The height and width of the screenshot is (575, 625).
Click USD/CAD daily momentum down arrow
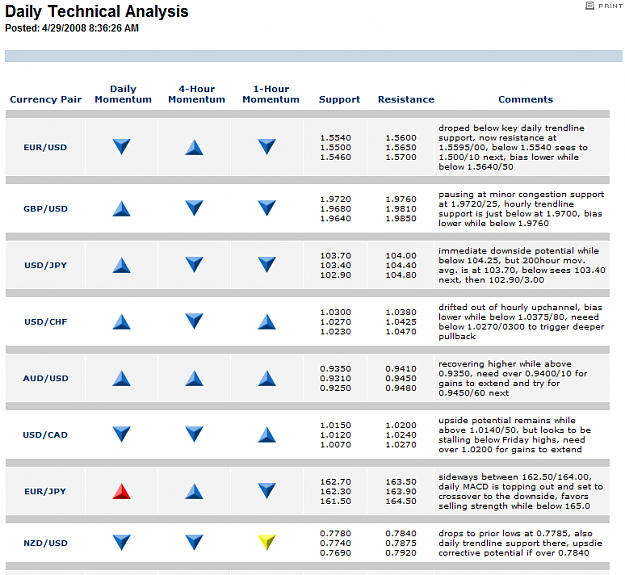[x=122, y=434]
